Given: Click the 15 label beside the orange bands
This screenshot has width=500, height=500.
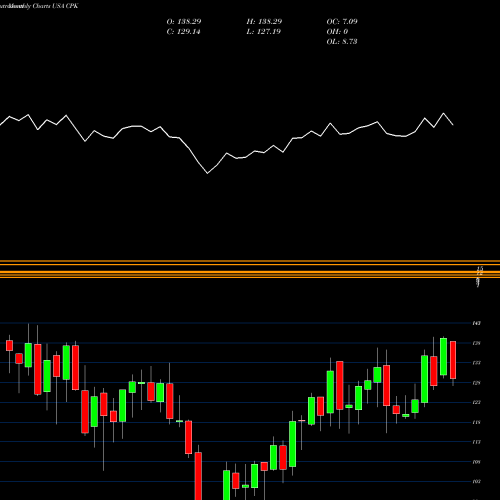Looking at the screenshot, I should coord(480,268).
